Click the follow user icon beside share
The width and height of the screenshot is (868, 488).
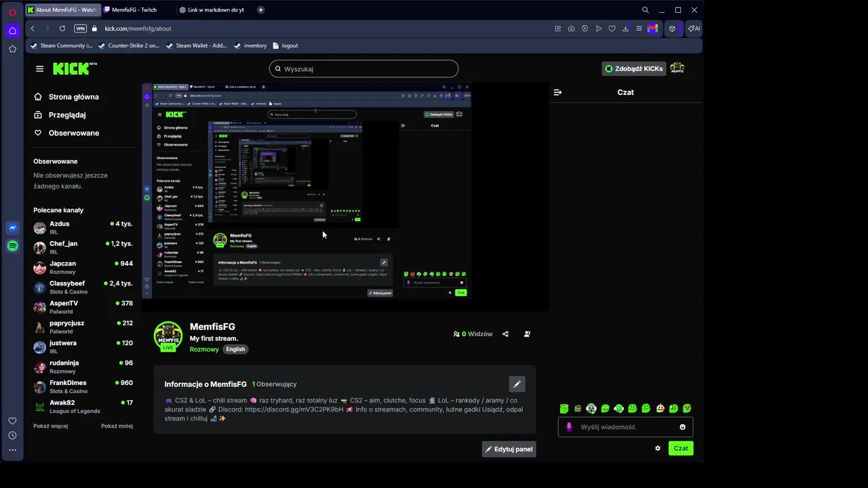(x=527, y=334)
